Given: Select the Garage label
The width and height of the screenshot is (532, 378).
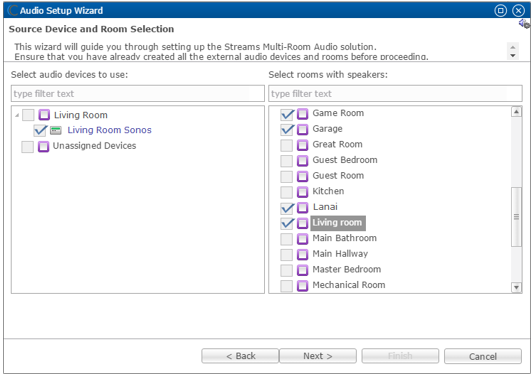Looking at the screenshot, I should pyautogui.click(x=327, y=129).
